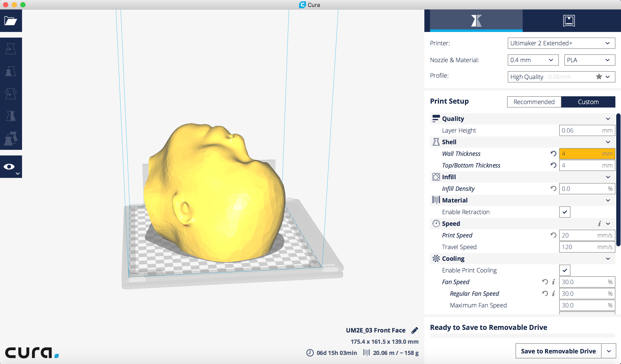
Task: Open the view mode eye menu
Action: click(x=11, y=167)
